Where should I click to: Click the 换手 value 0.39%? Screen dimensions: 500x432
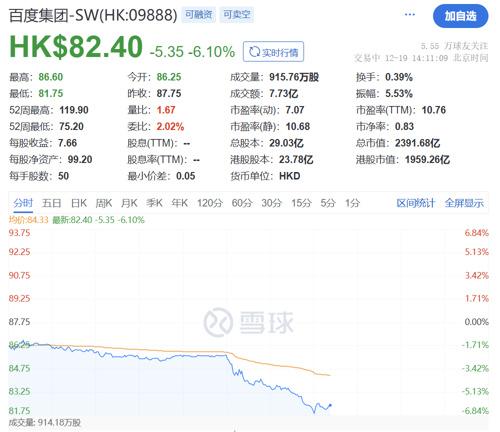pyautogui.click(x=399, y=77)
